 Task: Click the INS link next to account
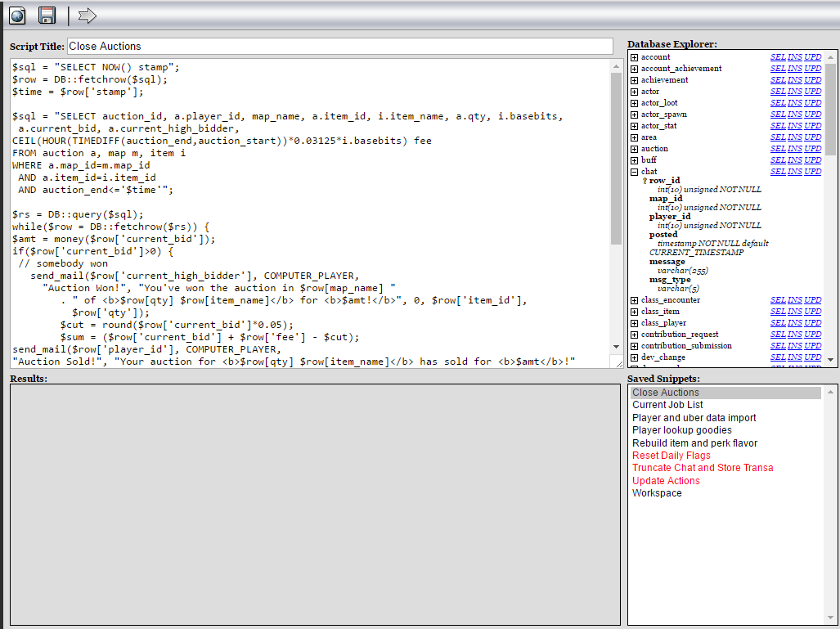[x=794, y=56]
